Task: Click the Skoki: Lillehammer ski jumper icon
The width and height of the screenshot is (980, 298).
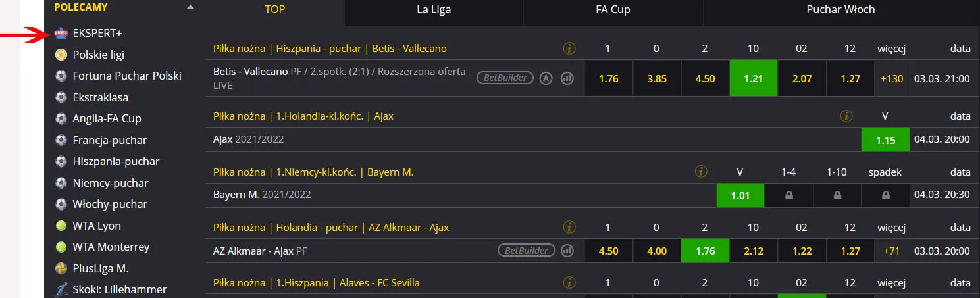Action: click(x=61, y=289)
